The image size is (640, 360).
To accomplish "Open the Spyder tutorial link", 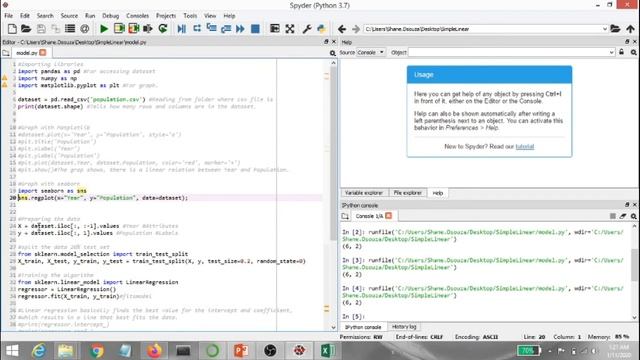I will click(524, 147).
